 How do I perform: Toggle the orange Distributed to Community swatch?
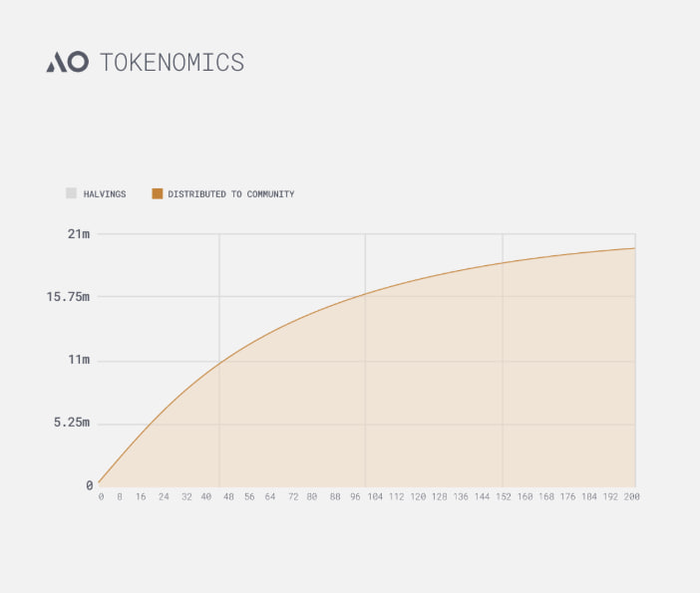click(x=157, y=193)
